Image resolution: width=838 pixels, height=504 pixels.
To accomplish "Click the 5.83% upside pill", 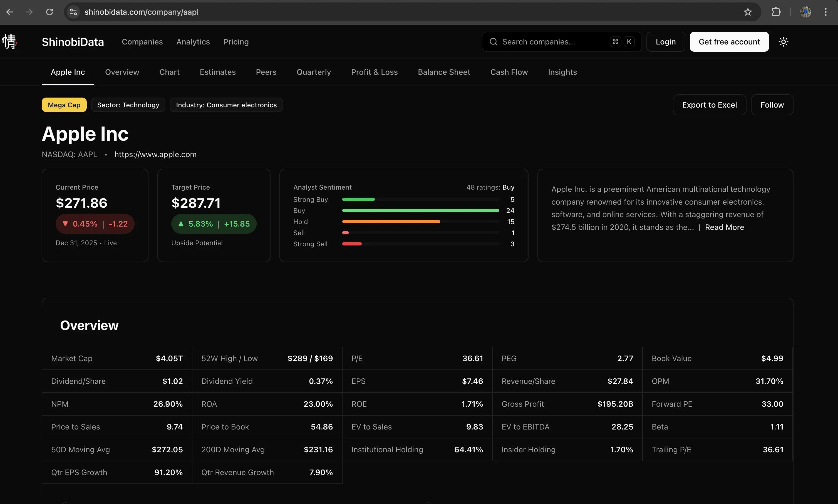I will [214, 224].
